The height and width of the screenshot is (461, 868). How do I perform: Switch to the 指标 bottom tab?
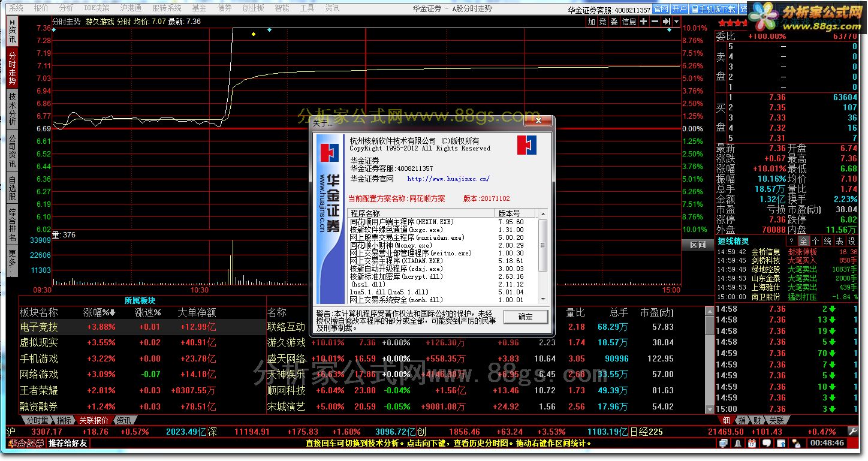64,420
